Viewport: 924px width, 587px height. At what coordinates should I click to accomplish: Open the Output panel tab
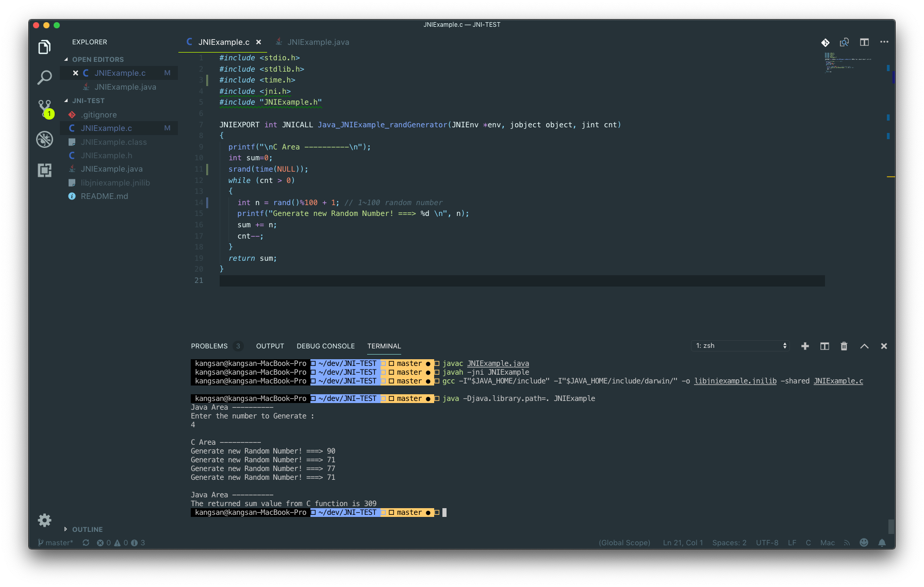(270, 346)
